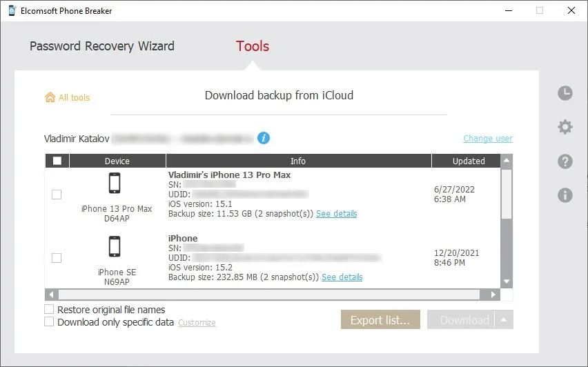Click the Download button
The height and width of the screenshot is (367, 588).
pos(461,320)
